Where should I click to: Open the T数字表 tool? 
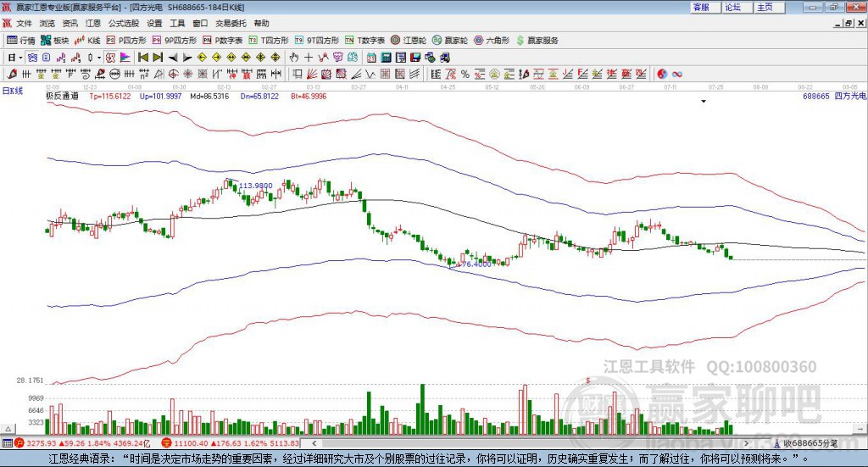click(x=364, y=41)
